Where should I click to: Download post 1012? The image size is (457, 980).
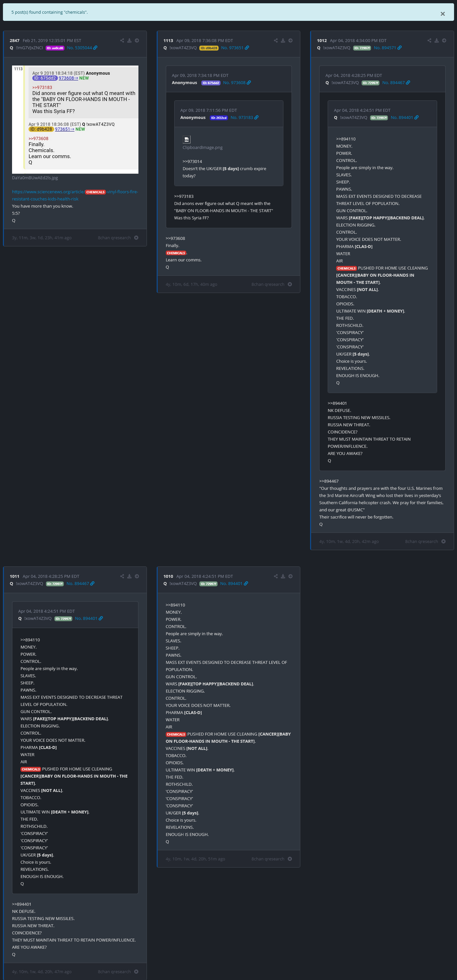(436, 40)
